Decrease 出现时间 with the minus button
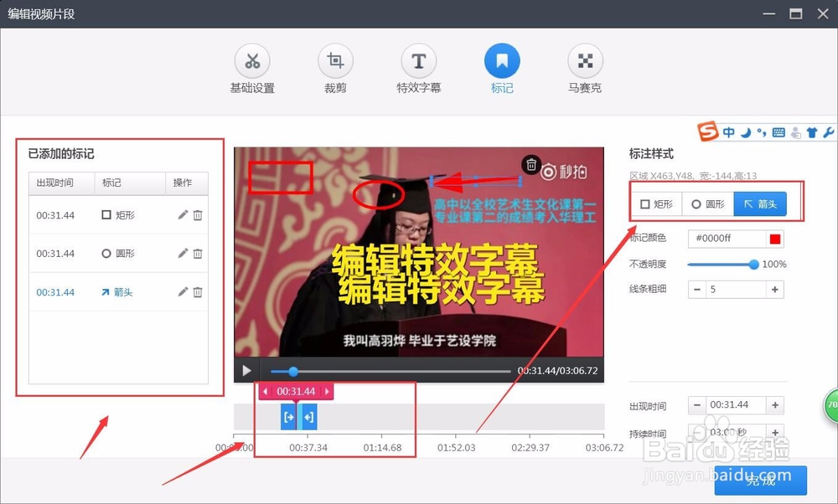 click(697, 405)
